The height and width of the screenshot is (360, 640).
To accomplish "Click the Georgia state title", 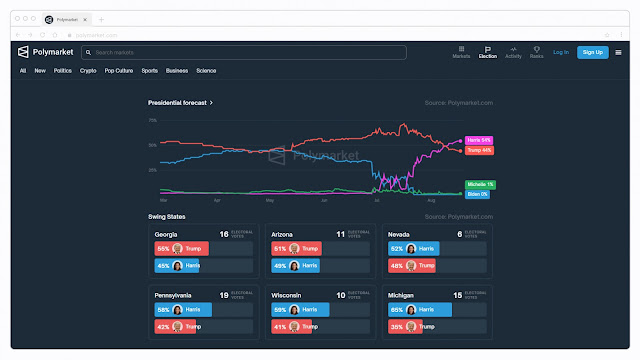I will tap(166, 235).
